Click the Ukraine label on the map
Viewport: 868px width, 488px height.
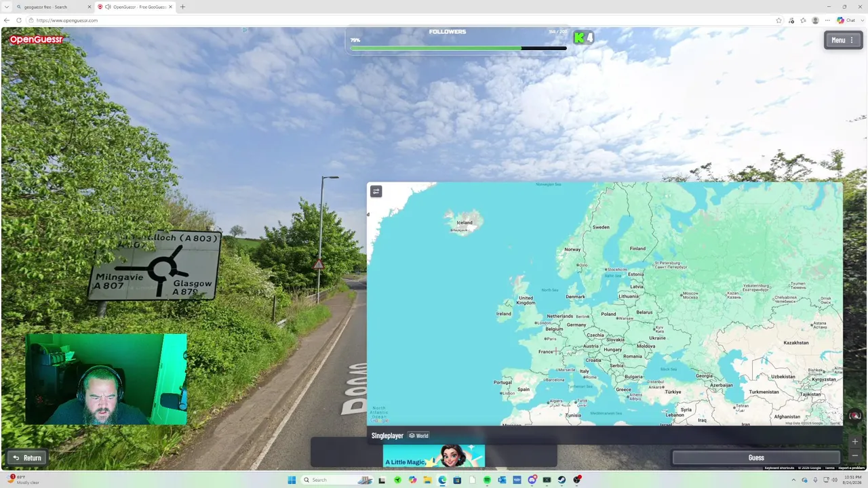coord(657,338)
